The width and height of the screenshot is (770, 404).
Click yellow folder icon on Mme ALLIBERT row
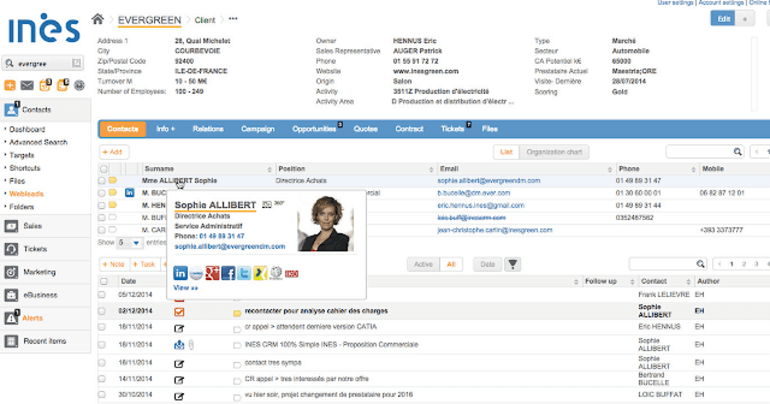tap(113, 181)
